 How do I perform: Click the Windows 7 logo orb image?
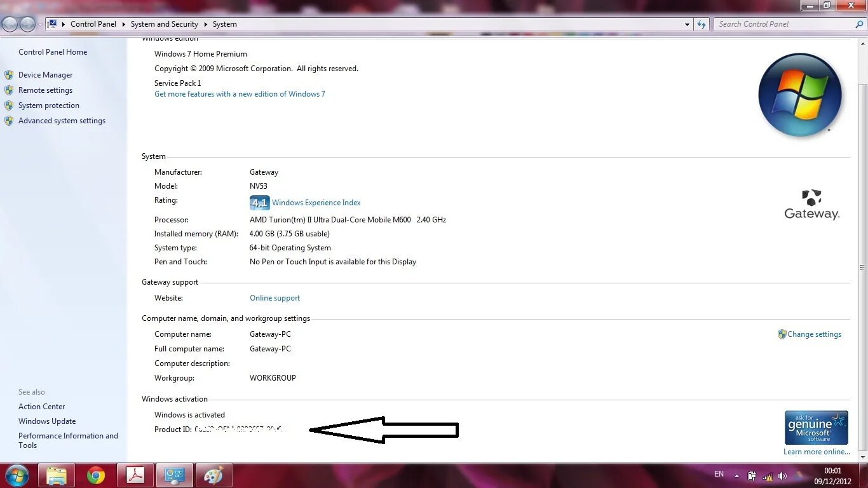coord(800,95)
